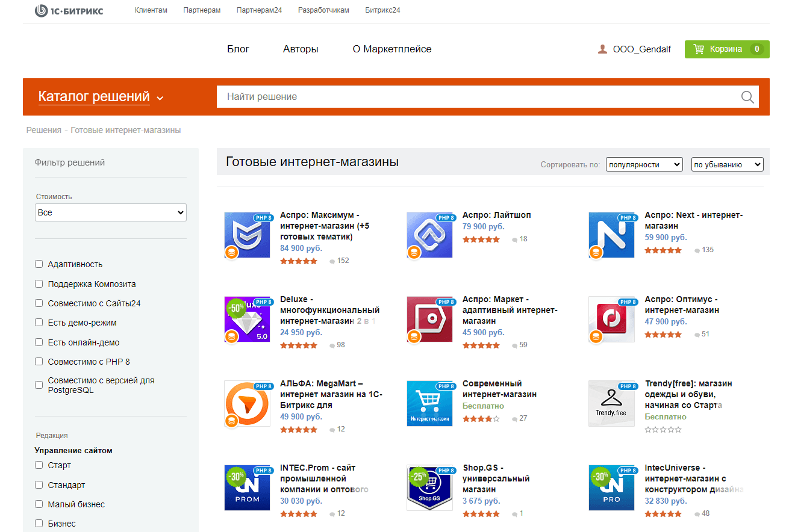Click comments icon with 135 on Аспро: Next

point(697,250)
